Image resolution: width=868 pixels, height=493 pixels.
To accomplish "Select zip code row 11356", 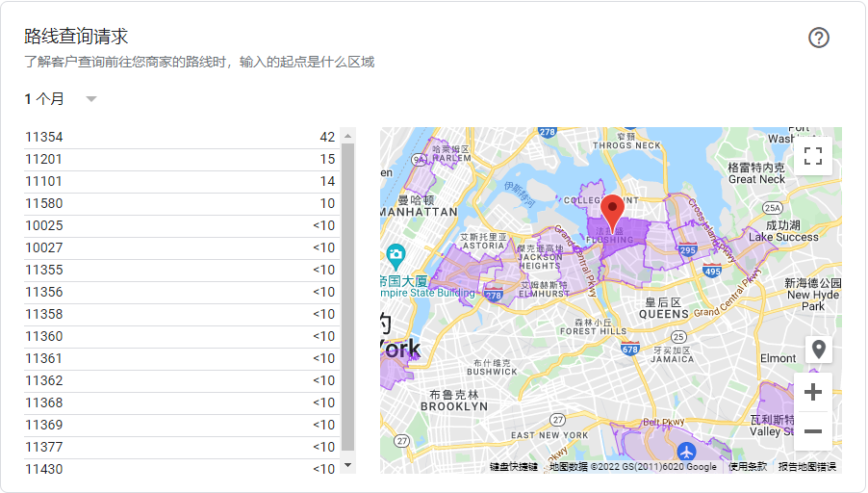I will coord(181,293).
